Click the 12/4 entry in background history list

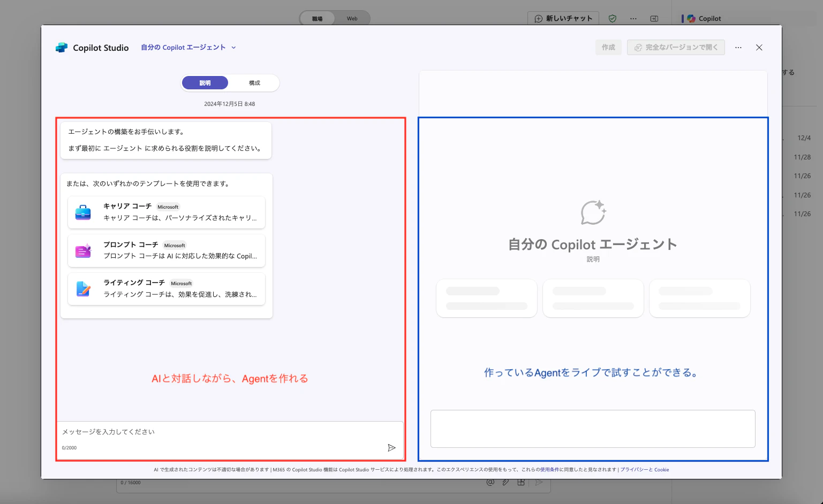pos(804,138)
